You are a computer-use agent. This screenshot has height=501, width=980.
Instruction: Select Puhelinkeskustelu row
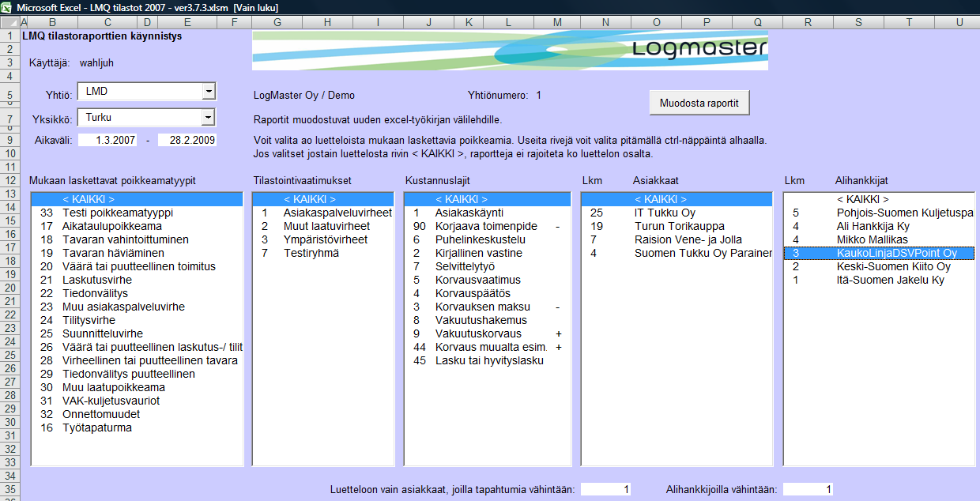coord(487,240)
